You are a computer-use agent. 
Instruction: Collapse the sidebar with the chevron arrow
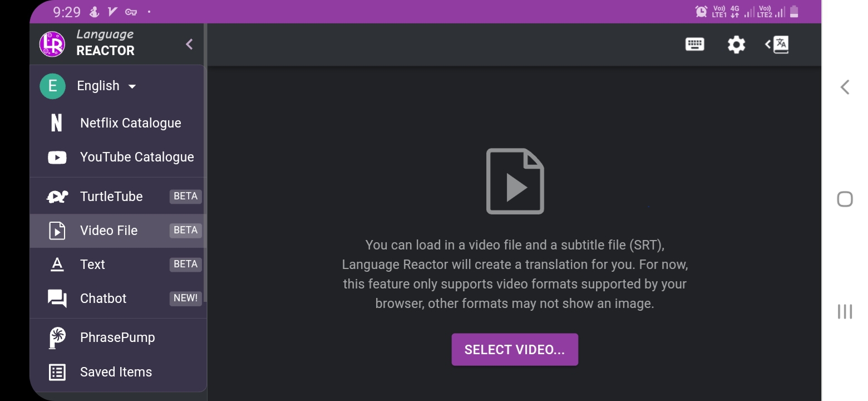pyautogui.click(x=189, y=44)
